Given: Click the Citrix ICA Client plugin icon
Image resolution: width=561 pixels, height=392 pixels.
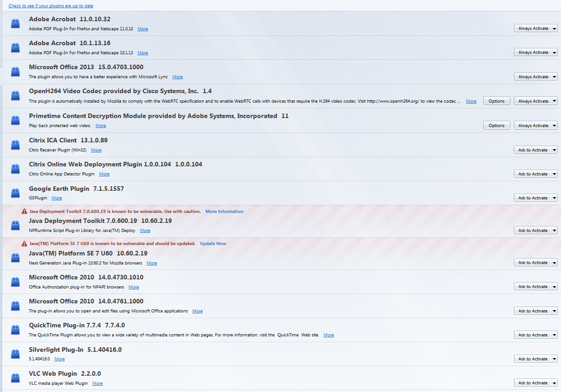Looking at the screenshot, I should pos(15,145).
